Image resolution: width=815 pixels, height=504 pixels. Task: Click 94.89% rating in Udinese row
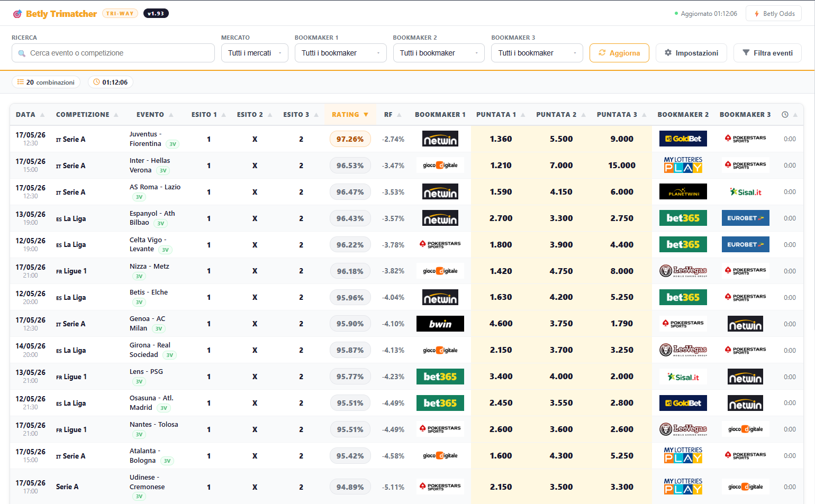(350, 487)
